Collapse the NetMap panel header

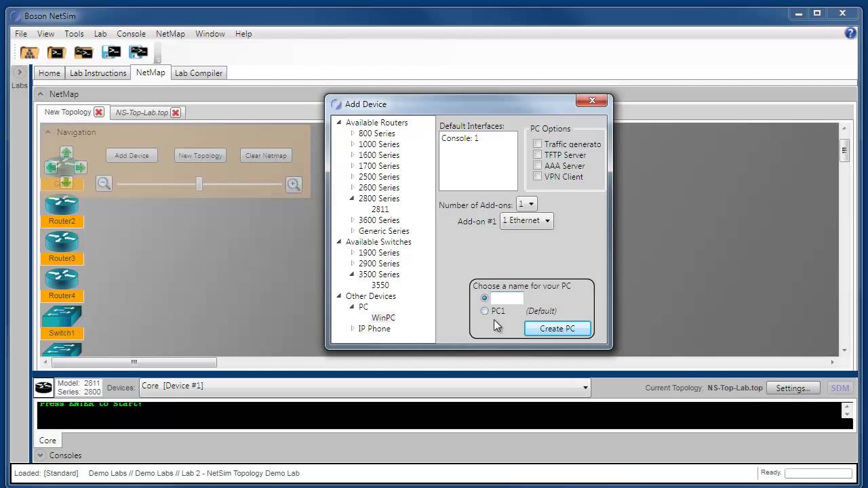click(x=41, y=94)
